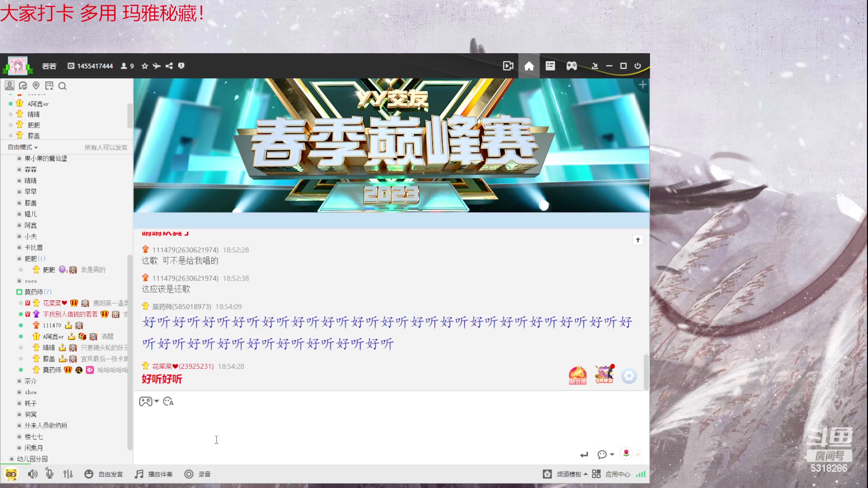
Task: Select sub-channel 卡比兽
Action: click(x=34, y=247)
